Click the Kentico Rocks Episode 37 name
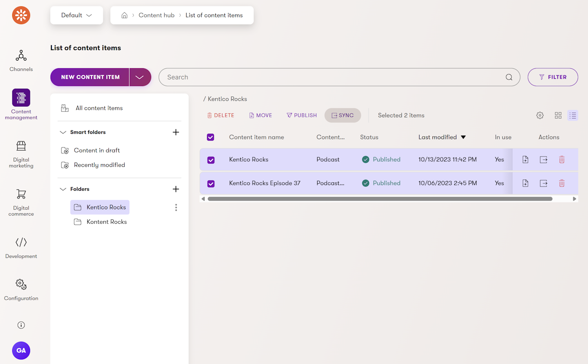Screen dimensions: 588x364 coord(264,183)
